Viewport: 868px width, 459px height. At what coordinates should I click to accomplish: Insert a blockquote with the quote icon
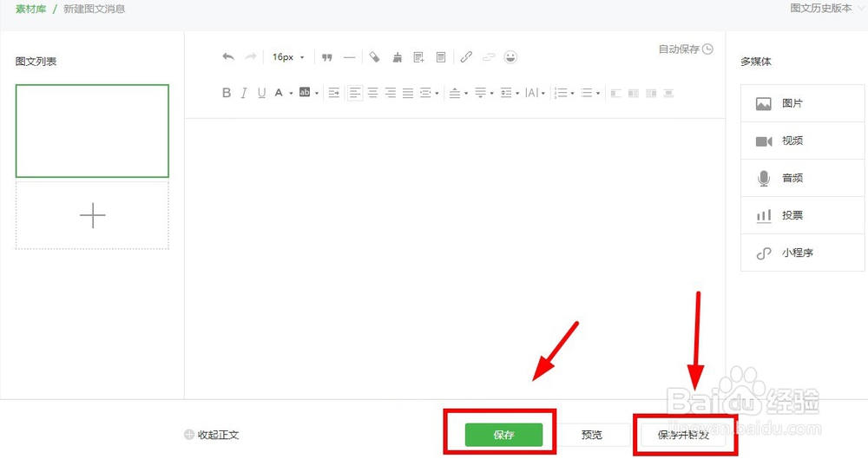[x=327, y=57]
